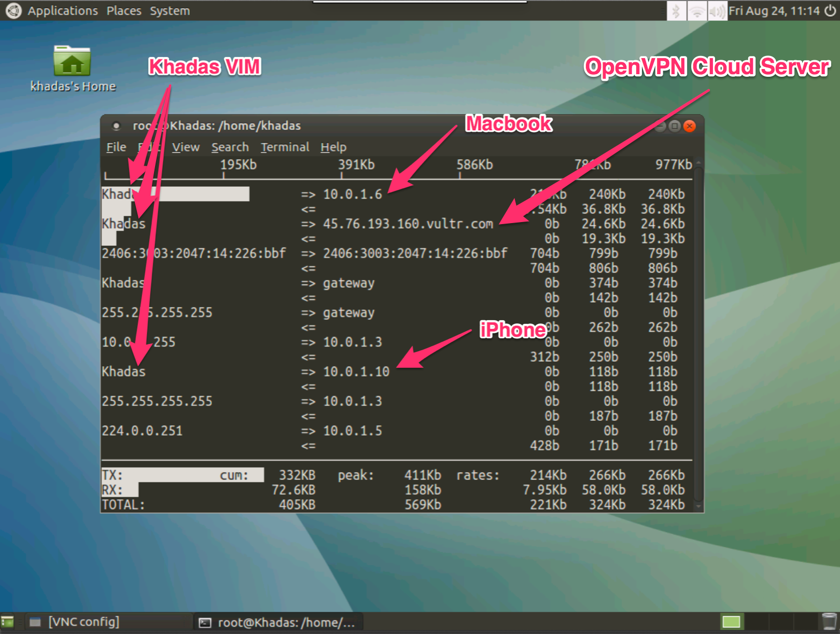
Task: Select the root@Khadas taskbar window button
Action: 278,622
